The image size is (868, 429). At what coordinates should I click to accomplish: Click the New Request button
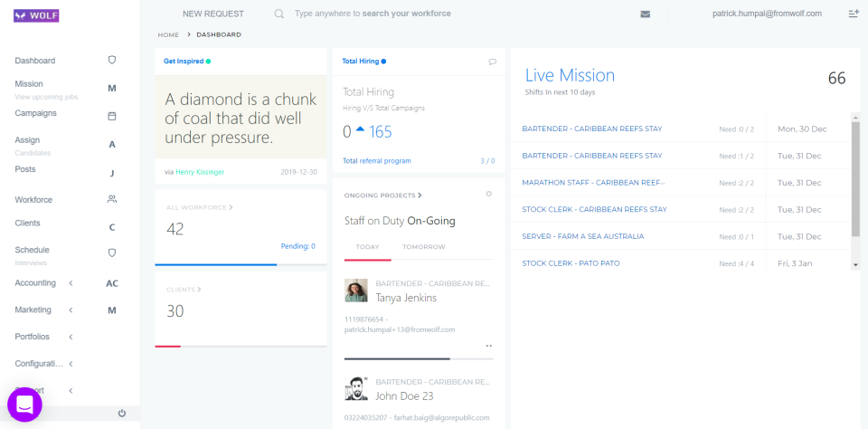coord(213,14)
